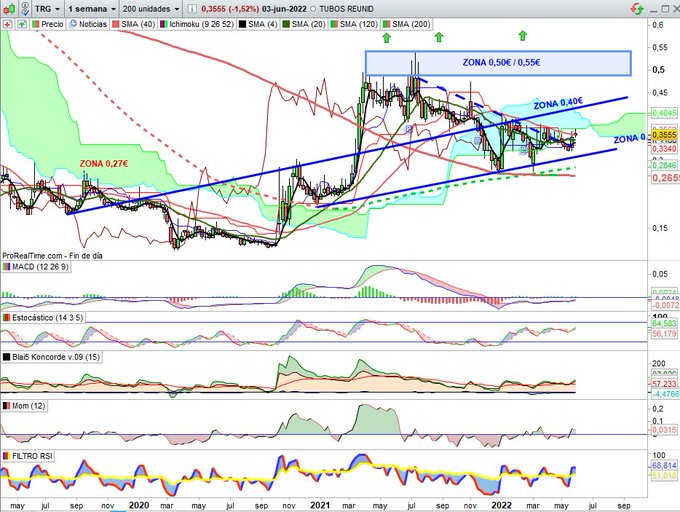
Task: Click the yellow 0,3555 current price tag
Action: 664,135
